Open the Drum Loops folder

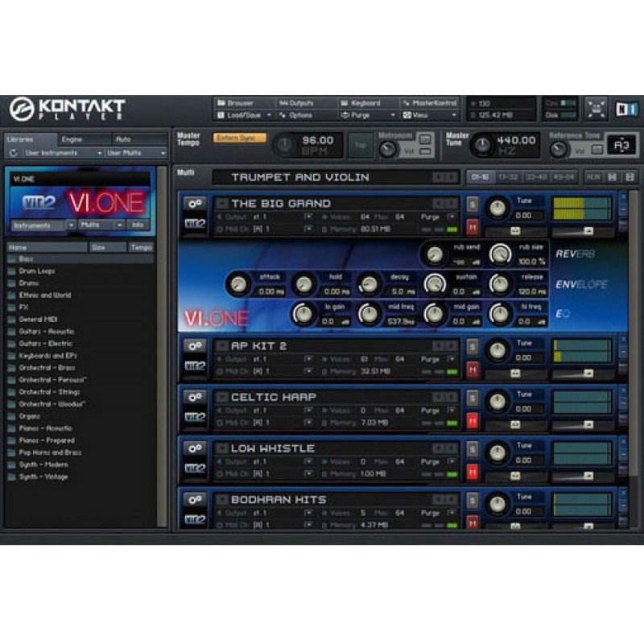click(x=37, y=271)
